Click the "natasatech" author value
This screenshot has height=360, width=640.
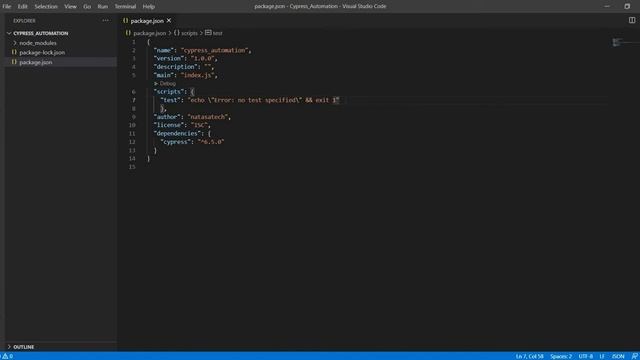point(208,117)
